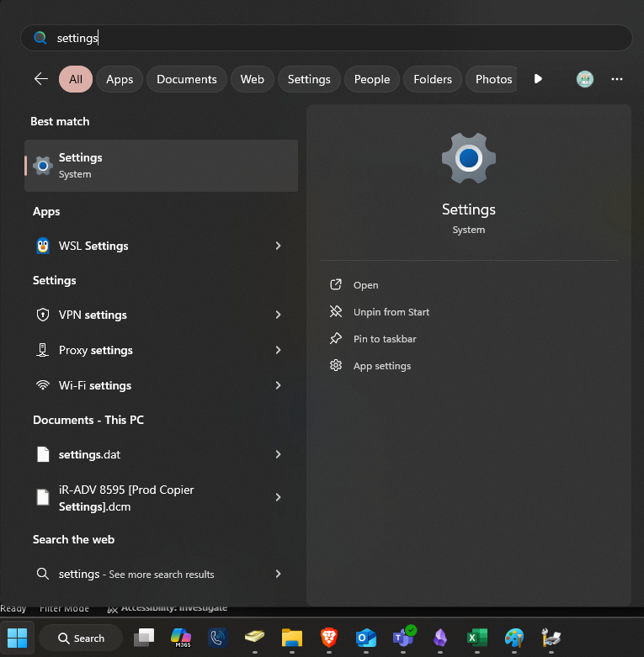Show more filters with the play arrow
The image size is (644, 657).
(x=538, y=79)
